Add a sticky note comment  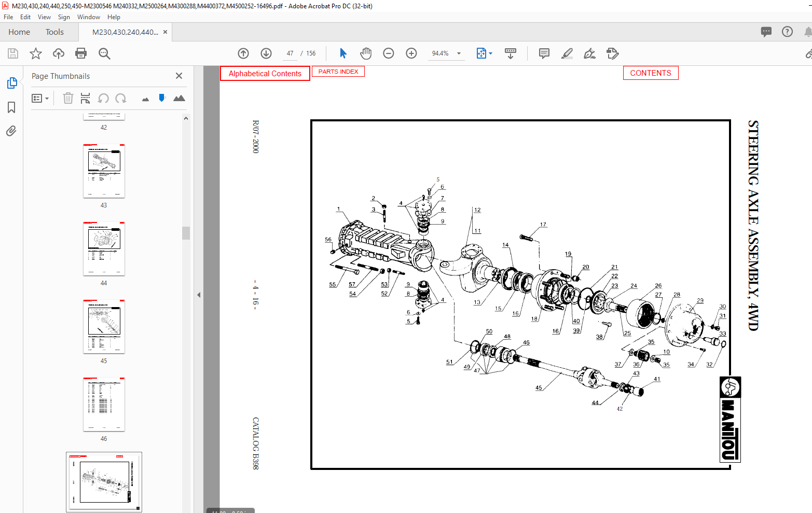[x=544, y=53]
